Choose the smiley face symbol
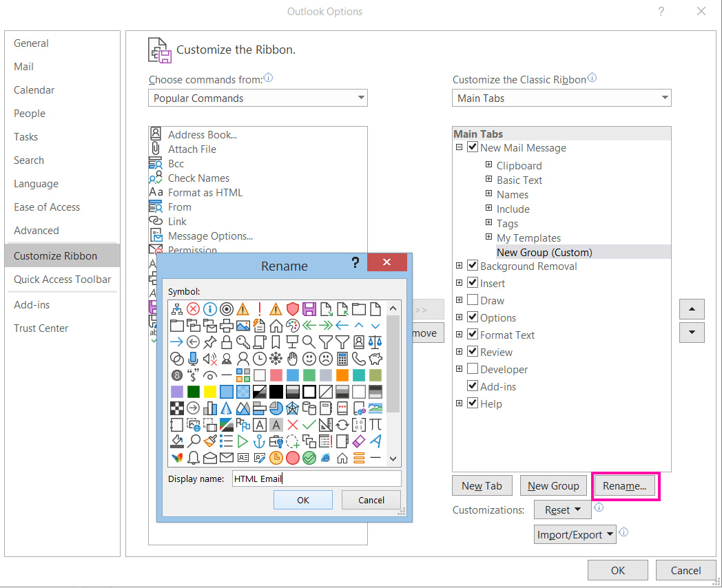The width and height of the screenshot is (722, 588). tap(309, 359)
